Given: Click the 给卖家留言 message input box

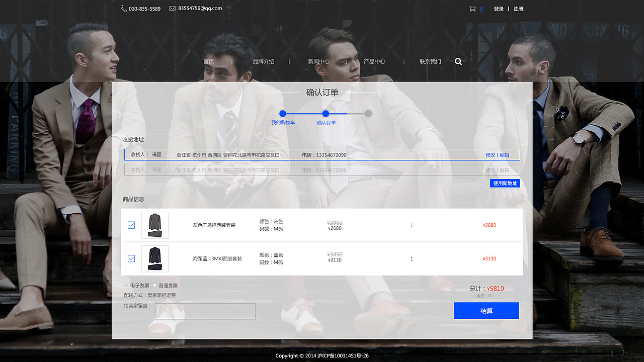Looking at the screenshot, I should click(x=205, y=311).
